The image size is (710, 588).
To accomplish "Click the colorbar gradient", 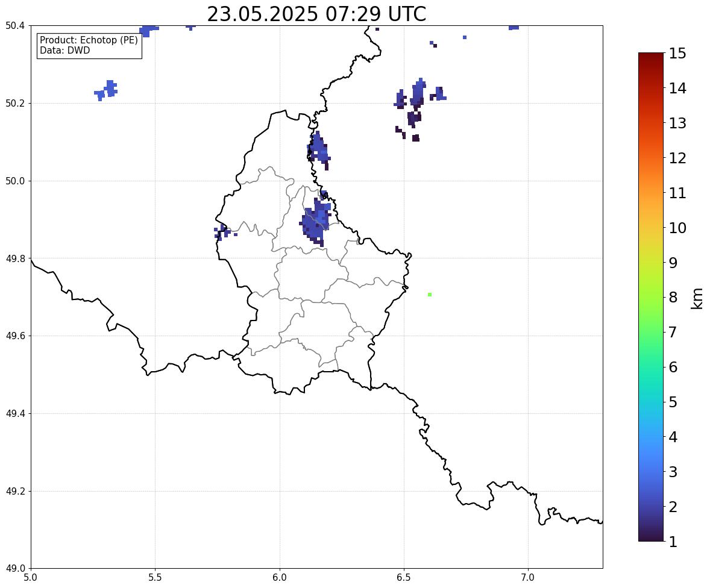I will click(651, 297).
